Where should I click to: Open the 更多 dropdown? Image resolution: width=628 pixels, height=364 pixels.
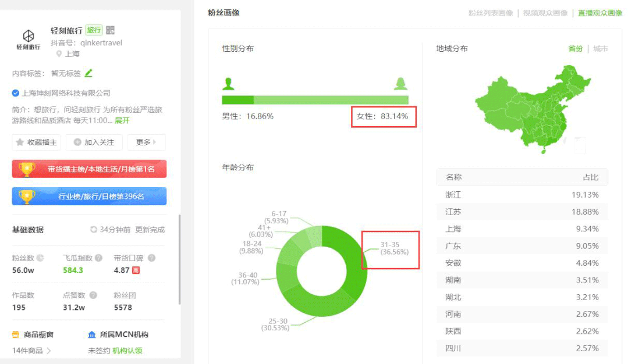click(x=146, y=142)
